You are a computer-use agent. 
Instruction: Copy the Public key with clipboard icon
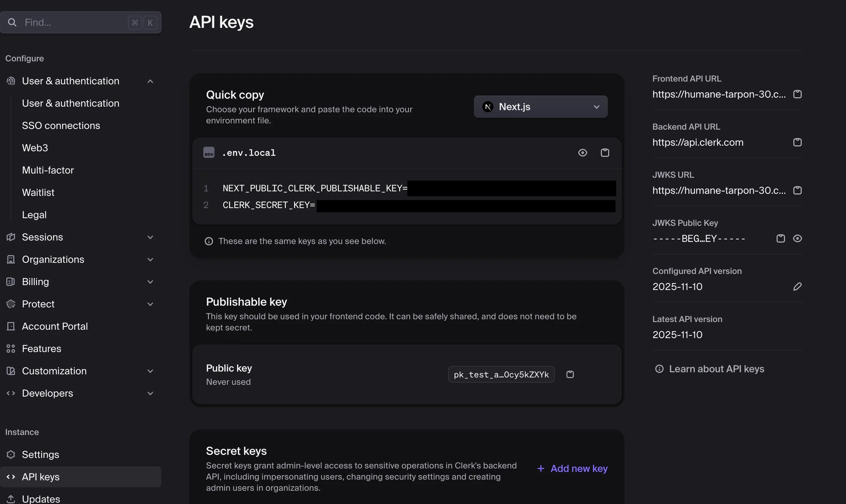(x=570, y=375)
